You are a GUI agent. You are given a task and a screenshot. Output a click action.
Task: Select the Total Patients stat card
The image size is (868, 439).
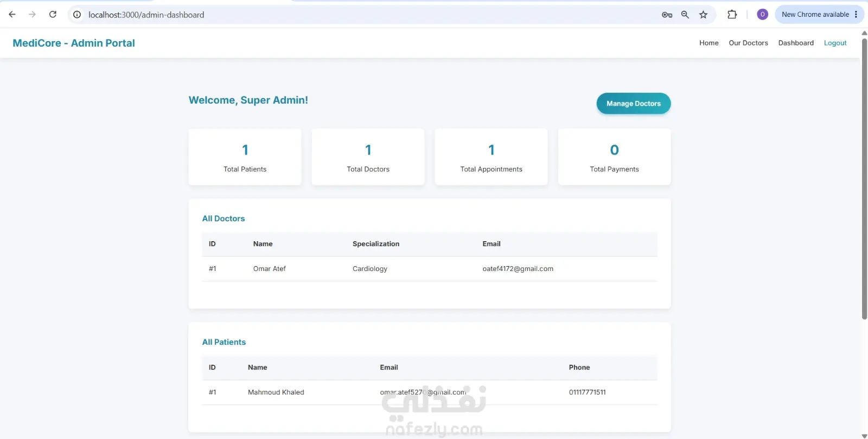coord(245,157)
